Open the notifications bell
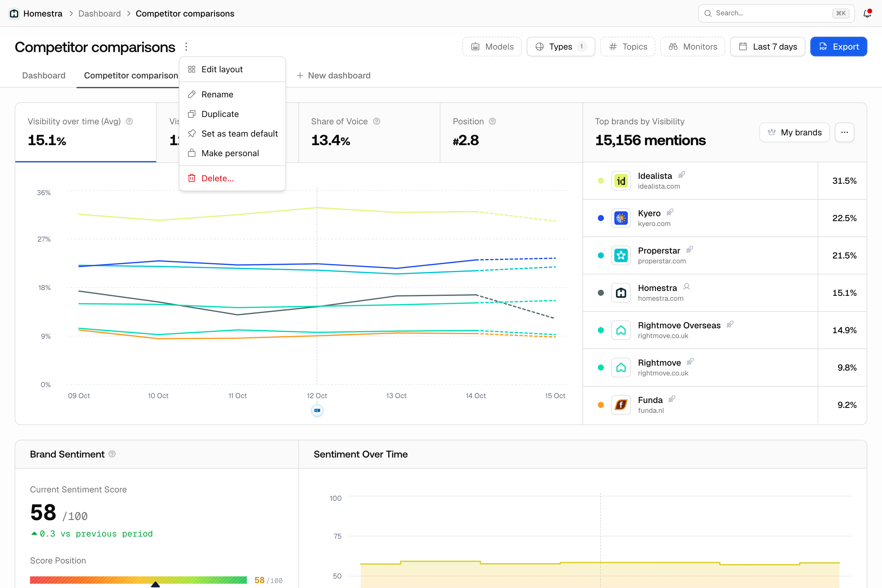The width and height of the screenshot is (882, 588). click(867, 13)
